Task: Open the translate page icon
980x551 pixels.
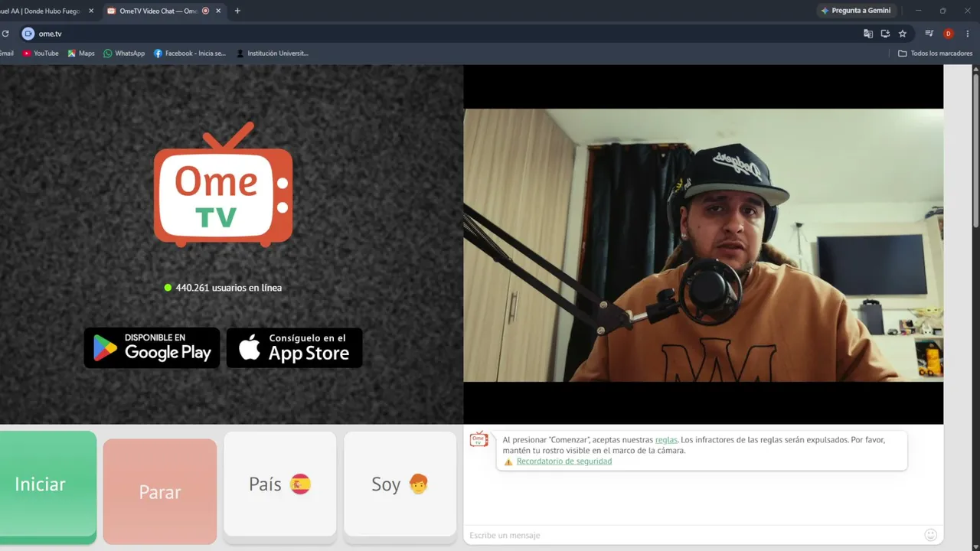Action: (867, 34)
